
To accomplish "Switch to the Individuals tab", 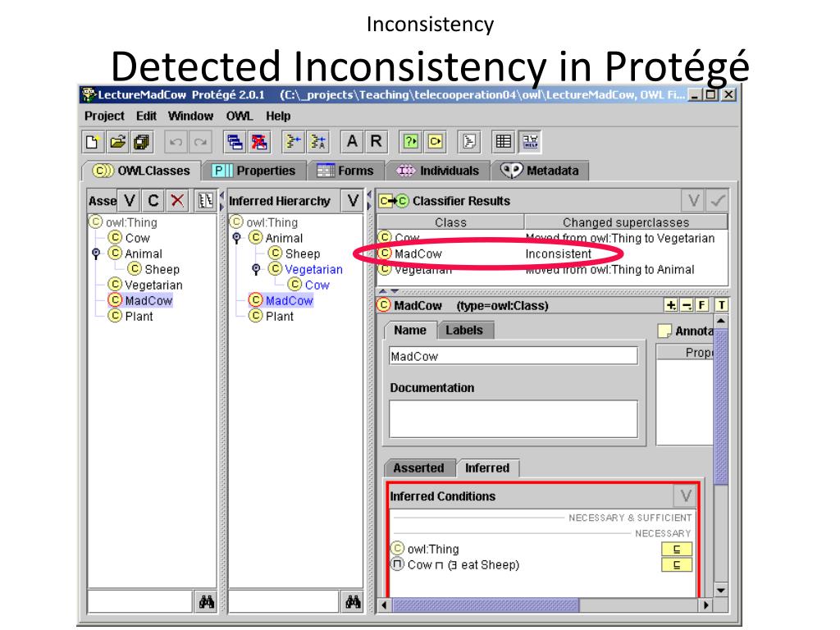I will [437, 171].
